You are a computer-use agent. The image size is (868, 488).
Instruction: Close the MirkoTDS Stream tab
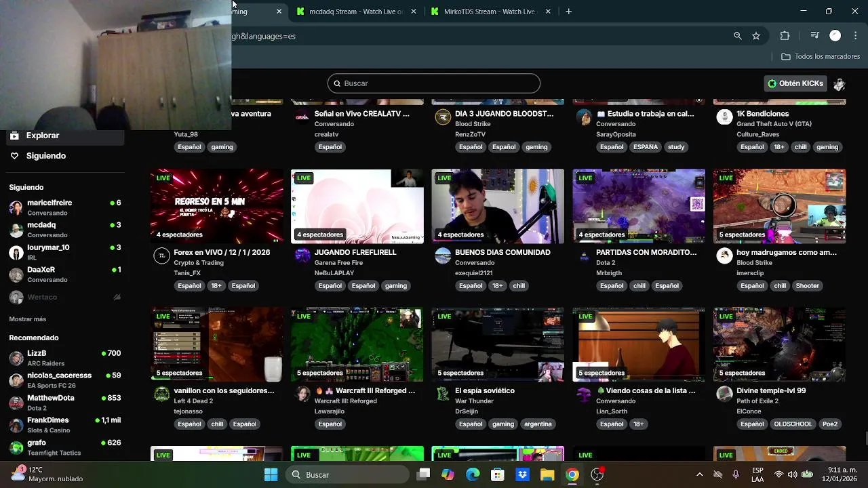pyautogui.click(x=548, y=12)
